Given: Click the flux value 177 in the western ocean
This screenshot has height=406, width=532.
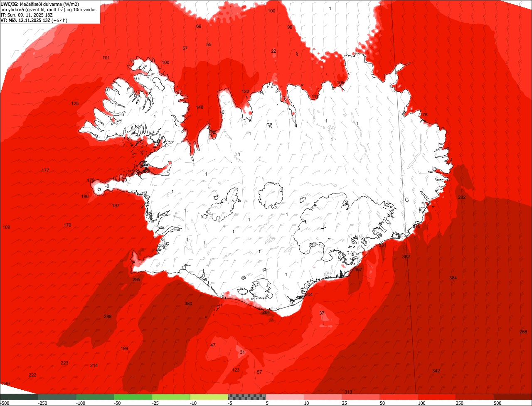Looking at the screenshot, I should click(x=45, y=170).
